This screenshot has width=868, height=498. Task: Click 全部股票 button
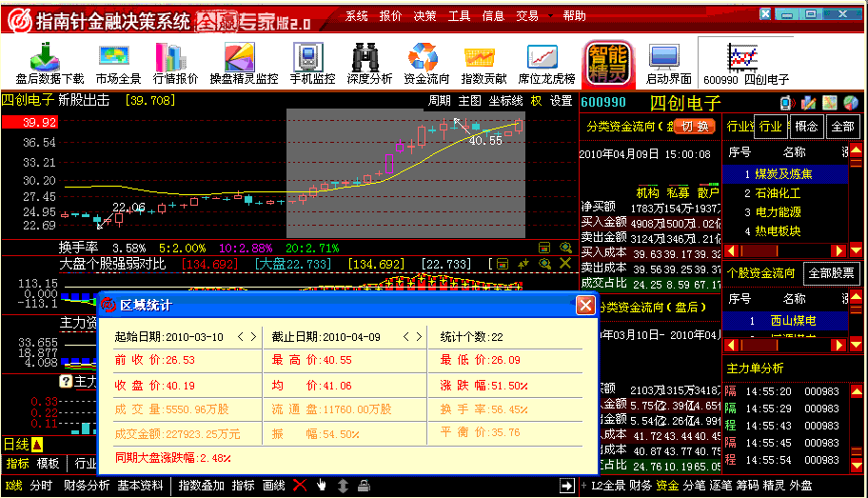click(x=832, y=273)
